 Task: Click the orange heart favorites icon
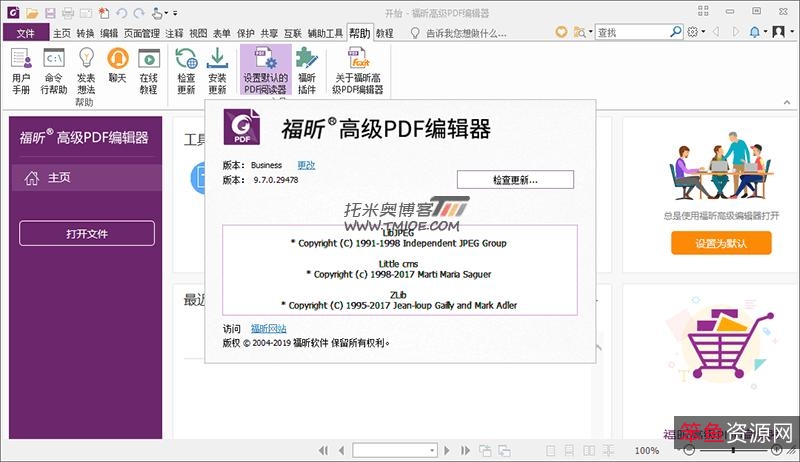pyautogui.click(x=561, y=32)
